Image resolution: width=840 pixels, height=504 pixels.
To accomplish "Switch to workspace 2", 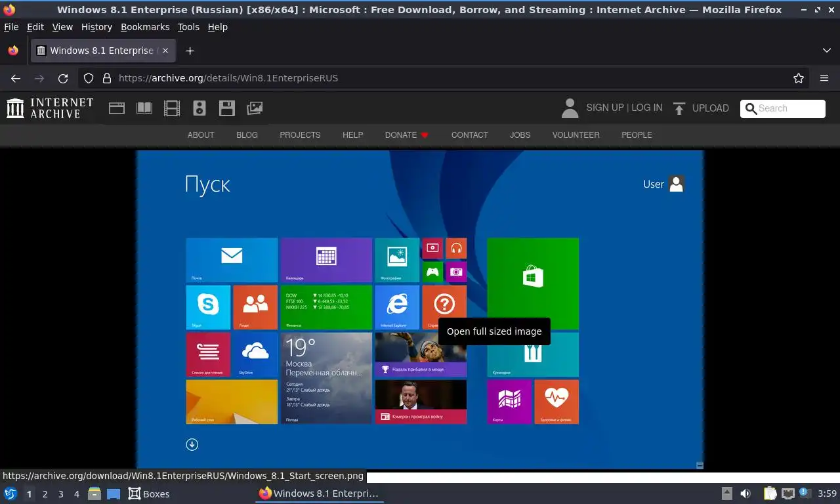I will click(x=45, y=494).
